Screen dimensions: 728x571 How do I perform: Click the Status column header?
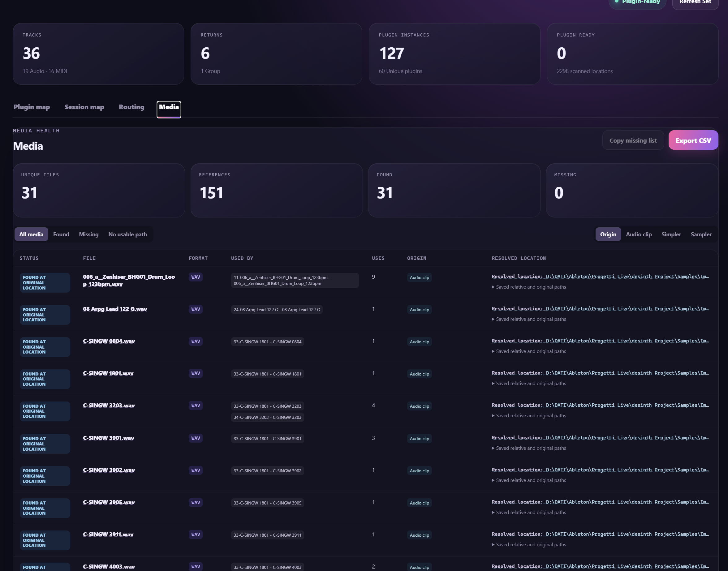29,258
